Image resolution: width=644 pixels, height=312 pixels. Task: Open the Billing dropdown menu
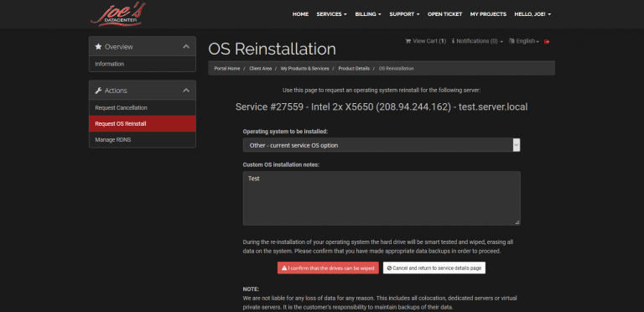coord(368,14)
